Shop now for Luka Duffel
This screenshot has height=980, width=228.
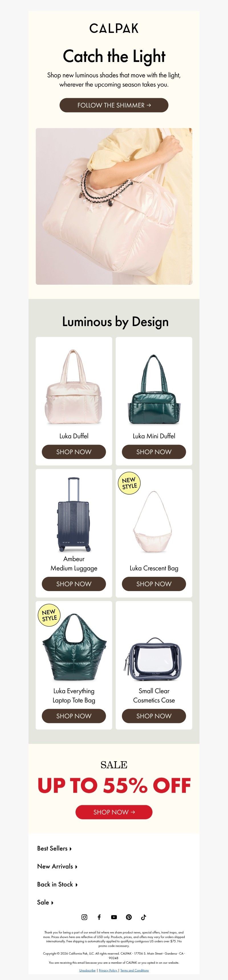pos(74,451)
